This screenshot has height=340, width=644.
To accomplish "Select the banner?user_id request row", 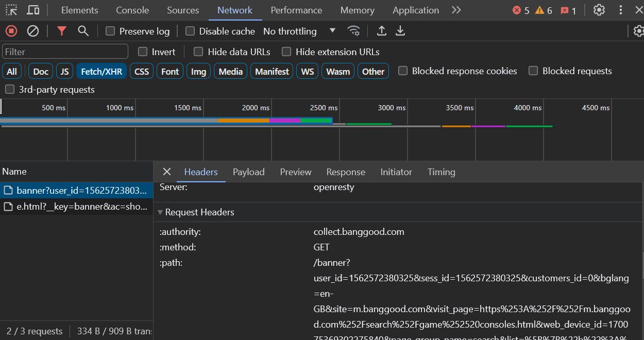I will click(76, 191).
